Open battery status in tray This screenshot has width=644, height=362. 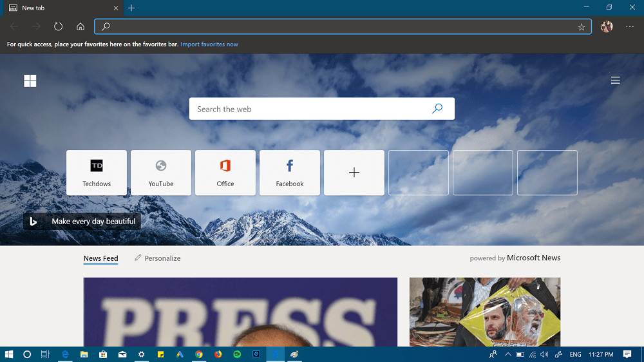click(520, 354)
